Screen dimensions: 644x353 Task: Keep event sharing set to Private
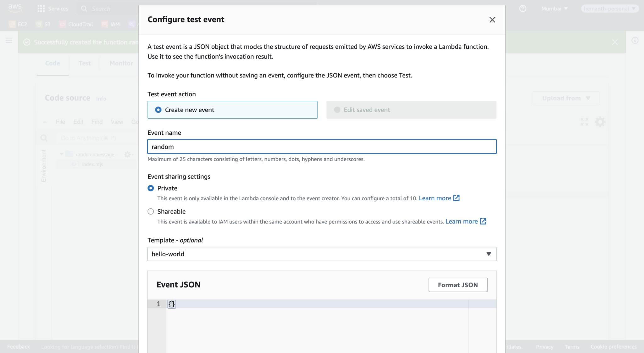tap(151, 188)
